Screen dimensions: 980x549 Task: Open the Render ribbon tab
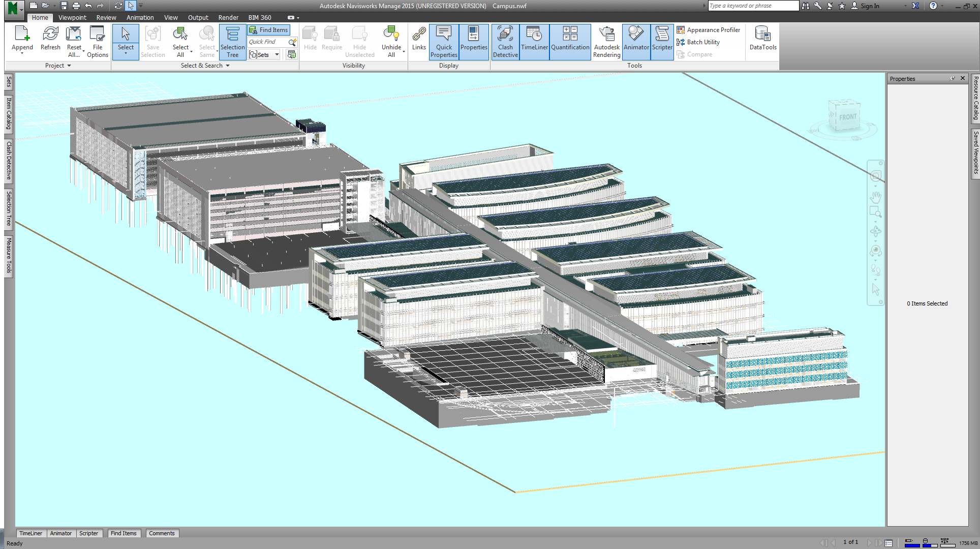click(228, 17)
